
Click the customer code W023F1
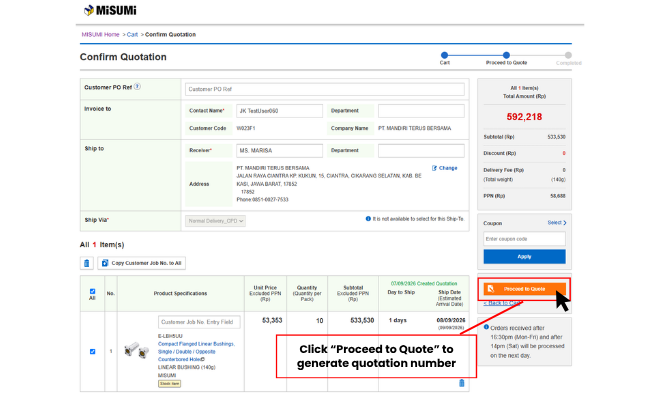246,128
